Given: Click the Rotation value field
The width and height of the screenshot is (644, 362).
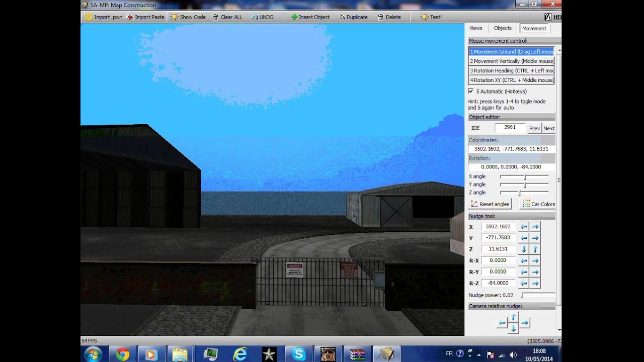Looking at the screenshot, I should click(x=512, y=167).
